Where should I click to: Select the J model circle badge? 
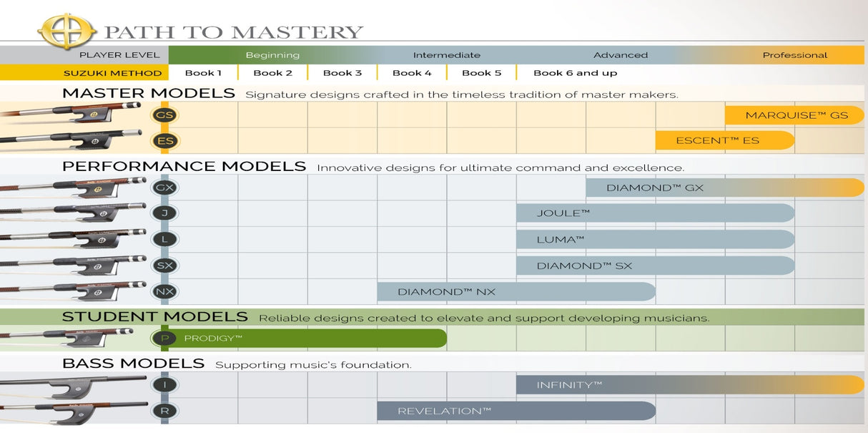click(165, 213)
